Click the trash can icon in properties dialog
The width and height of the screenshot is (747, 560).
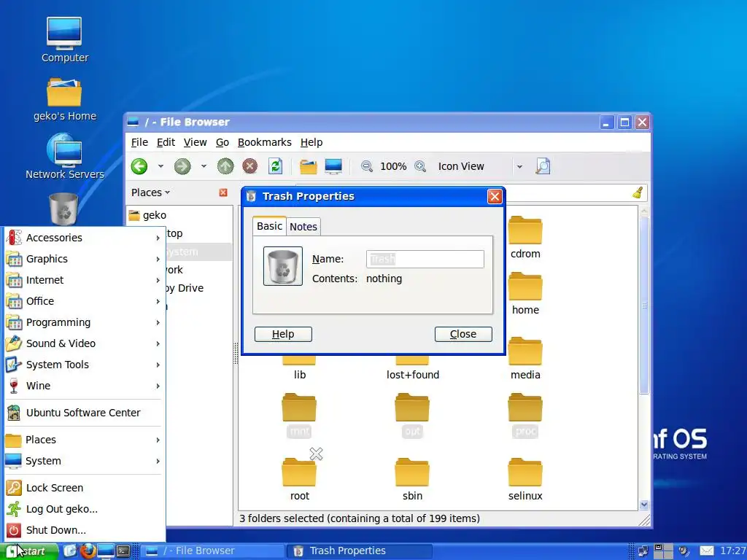pyautogui.click(x=283, y=266)
